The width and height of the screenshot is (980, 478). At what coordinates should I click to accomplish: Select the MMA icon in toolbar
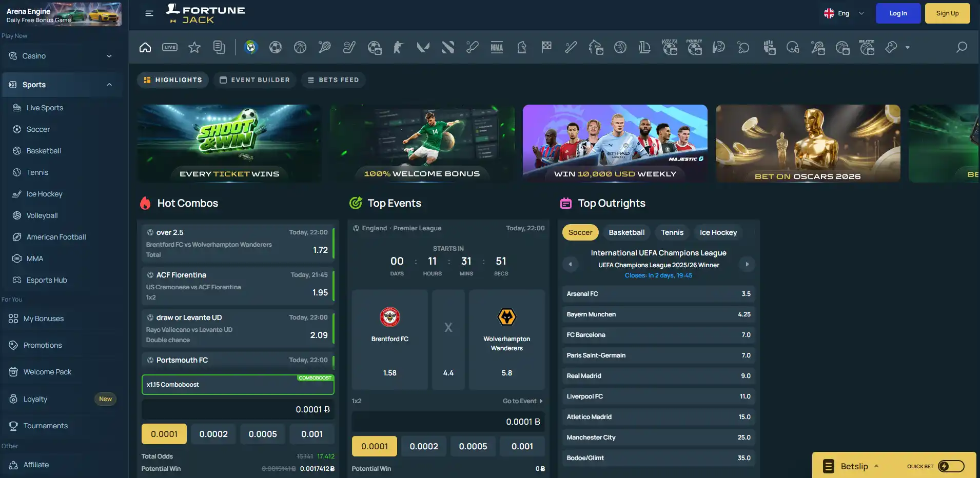497,48
